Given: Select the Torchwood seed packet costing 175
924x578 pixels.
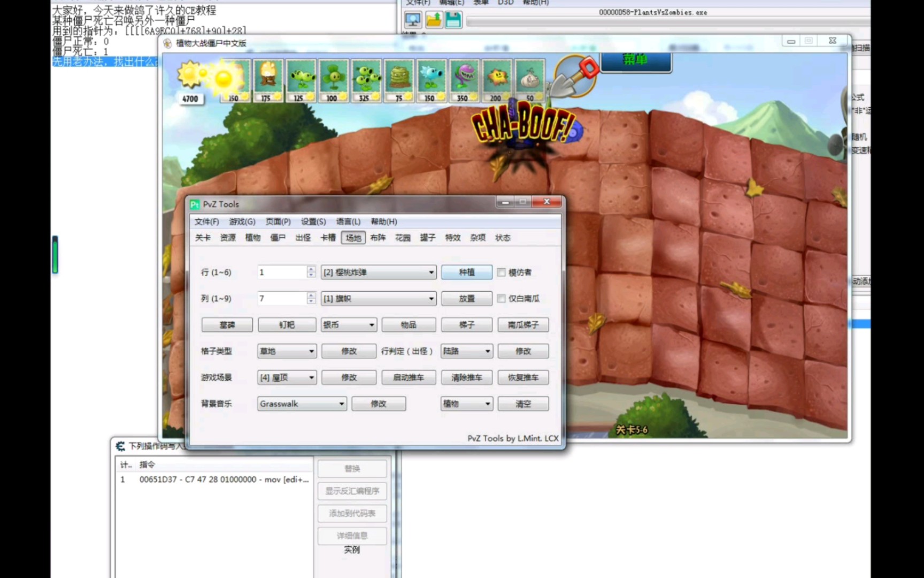Looking at the screenshot, I should (268, 80).
